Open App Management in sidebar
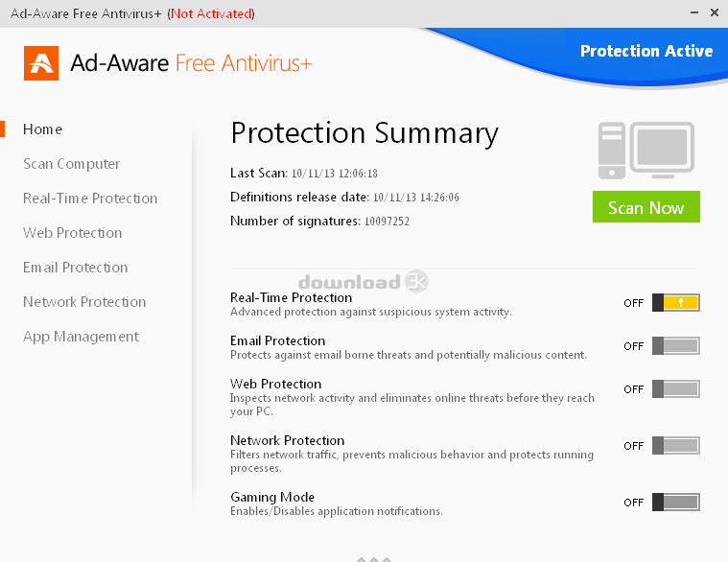 tap(81, 337)
